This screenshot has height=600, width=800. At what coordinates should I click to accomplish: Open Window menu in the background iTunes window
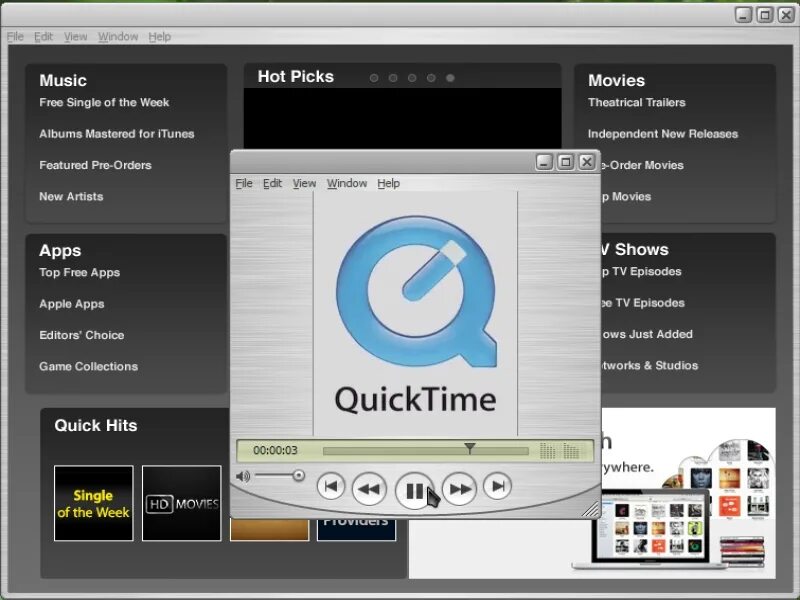(118, 37)
